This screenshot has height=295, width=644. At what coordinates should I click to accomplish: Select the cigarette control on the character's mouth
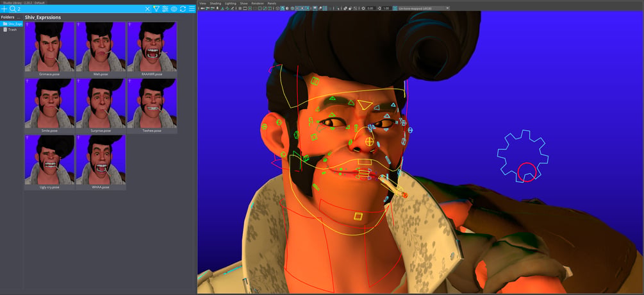(x=392, y=186)
